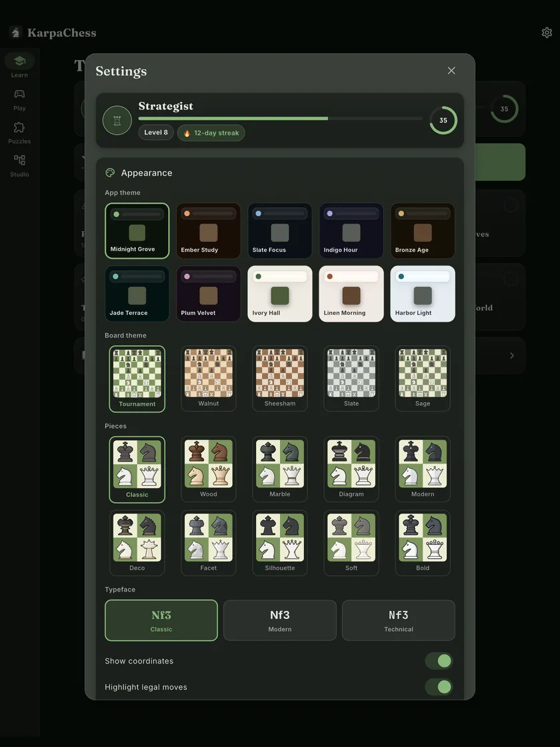Apply the Bronze Age app theme
The width and height of the screenshot is (560, 747).
423,231
